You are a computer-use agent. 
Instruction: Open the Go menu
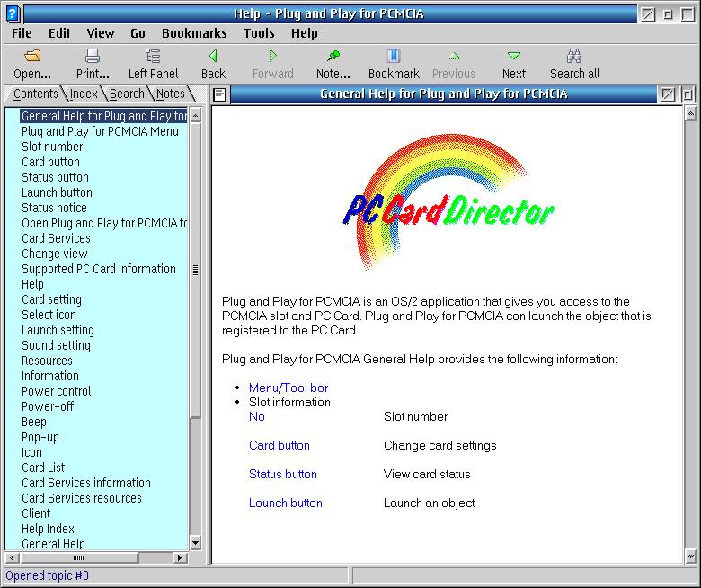tap(138, 33)
